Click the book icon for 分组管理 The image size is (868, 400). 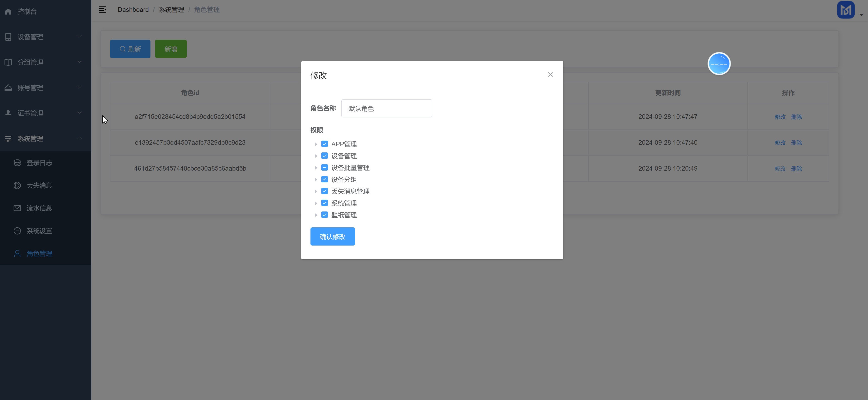click(8, 62)
